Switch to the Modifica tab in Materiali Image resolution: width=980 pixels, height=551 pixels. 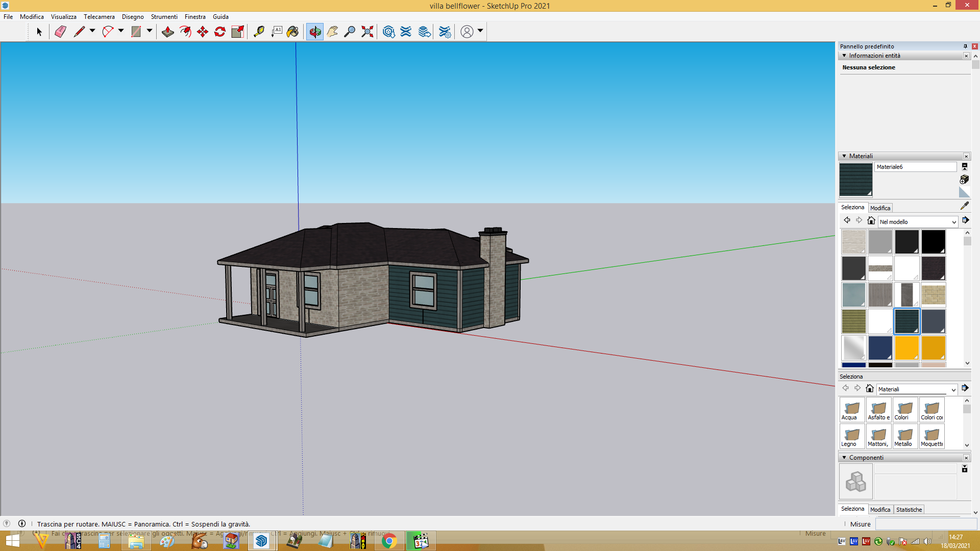click(880, 208)
